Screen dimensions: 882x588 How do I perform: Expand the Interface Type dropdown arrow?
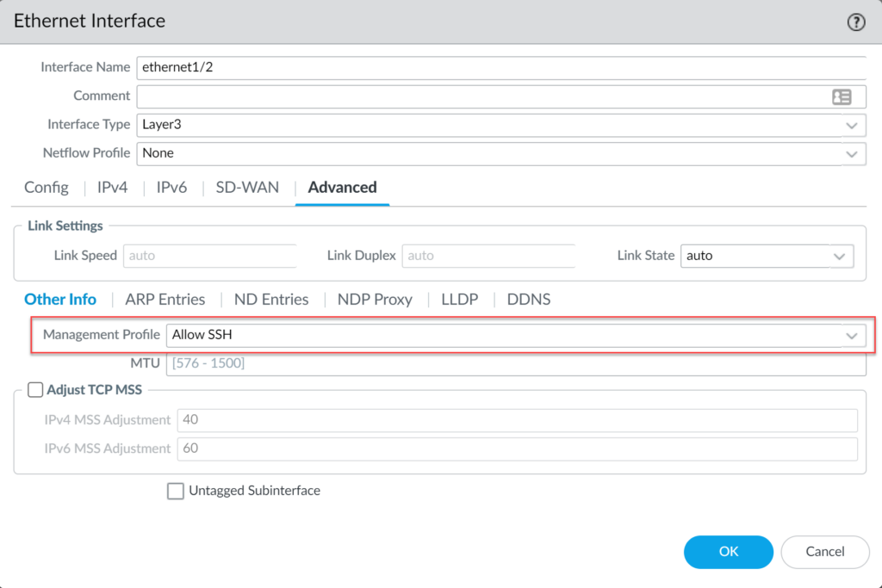click(852, 126)
